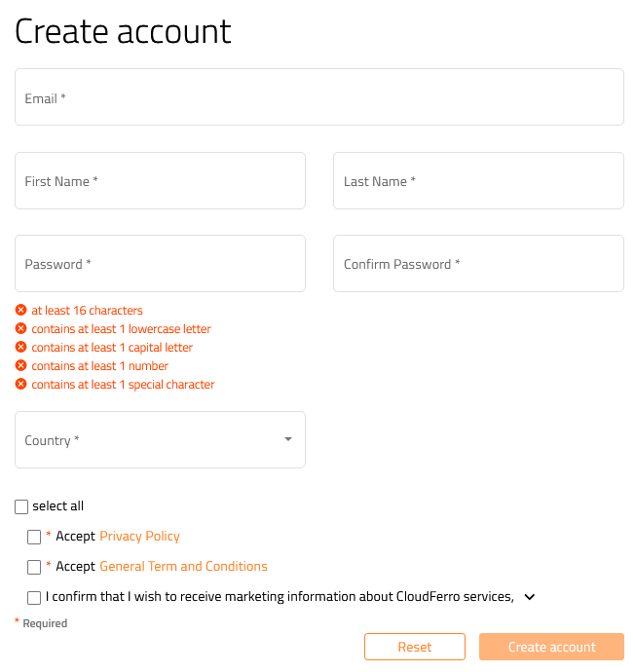This screenshot has height=672, width=635.
Task: Click the error icon beside capital letter rule
Action: pyautogui.click(x=20, y=348)
